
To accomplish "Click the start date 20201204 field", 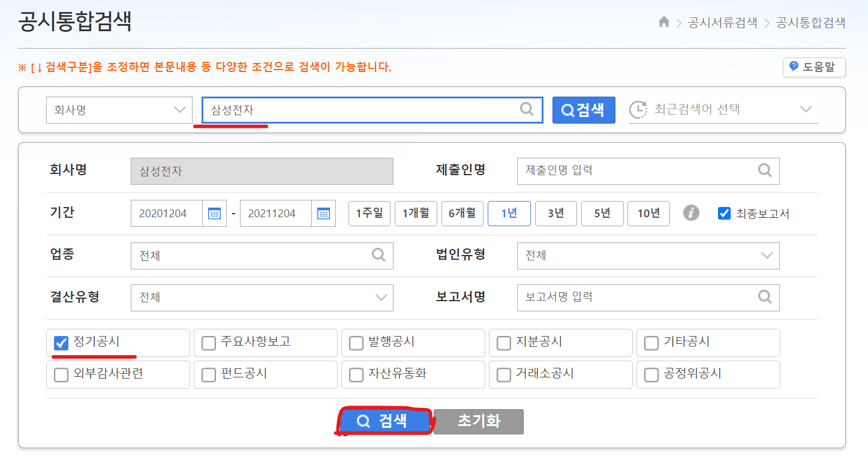I will tap(167, 213).
